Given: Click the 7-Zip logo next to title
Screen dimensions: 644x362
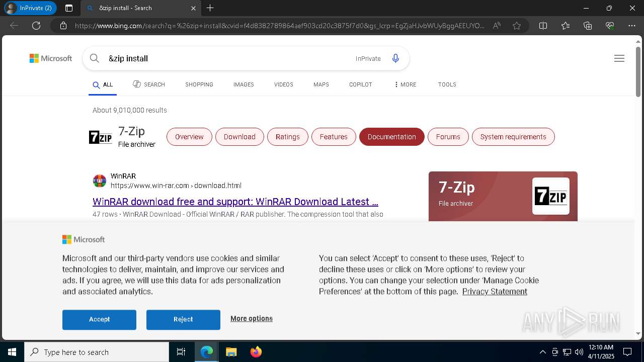Looking at the screenshot, I should coord(101,137).
